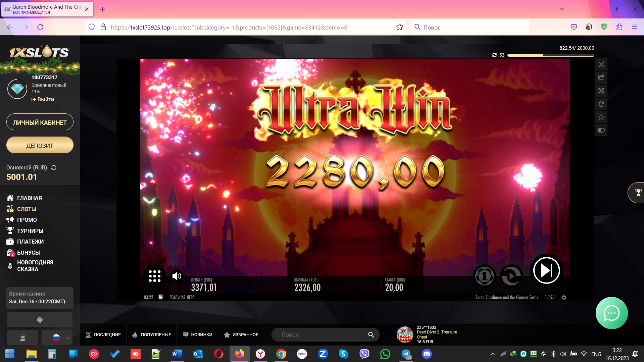Image resolution: width=644 pixels, height=362 pixels.
Task: Click the magnifier in games search
Action: click(371, 334)
